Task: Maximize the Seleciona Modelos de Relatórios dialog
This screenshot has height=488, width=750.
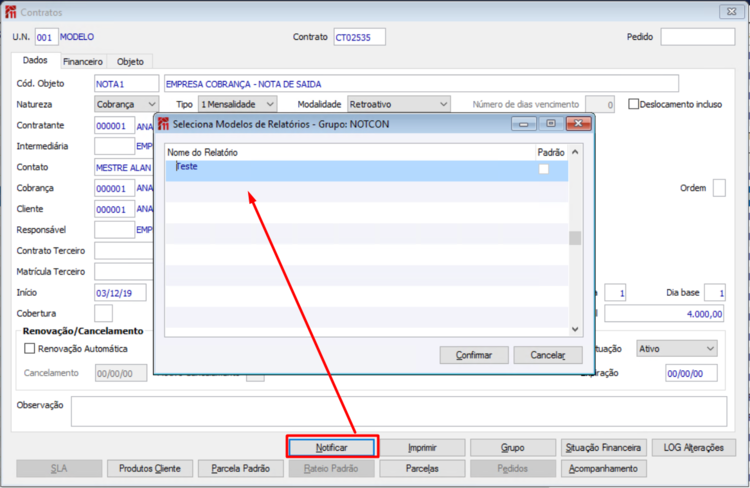Action: (x=551, y=124)
